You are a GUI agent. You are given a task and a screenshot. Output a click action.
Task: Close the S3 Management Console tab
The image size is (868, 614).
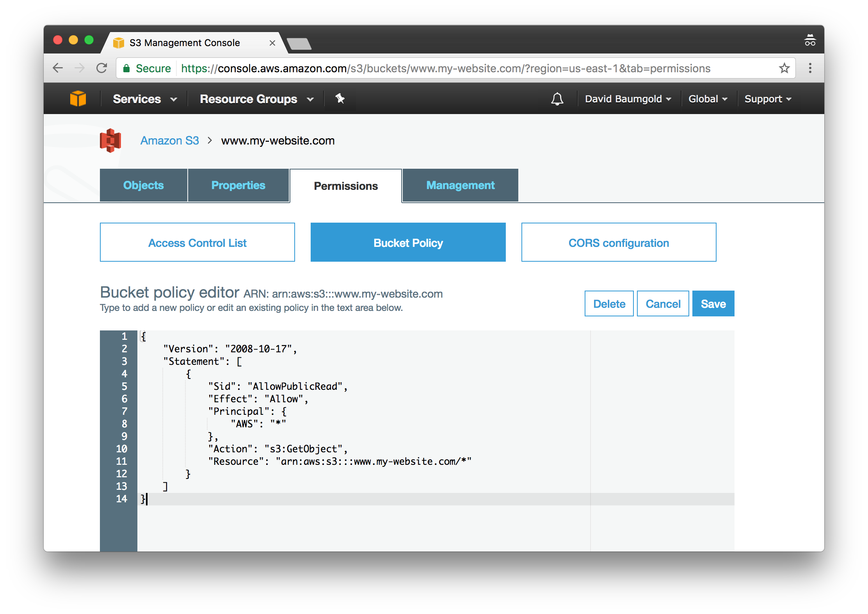tap(272, 43)
